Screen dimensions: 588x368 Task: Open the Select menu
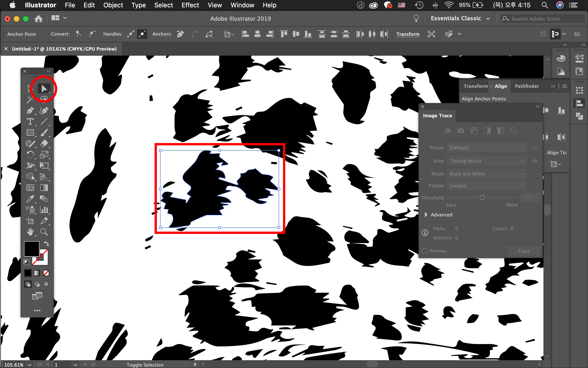[164, 5]
